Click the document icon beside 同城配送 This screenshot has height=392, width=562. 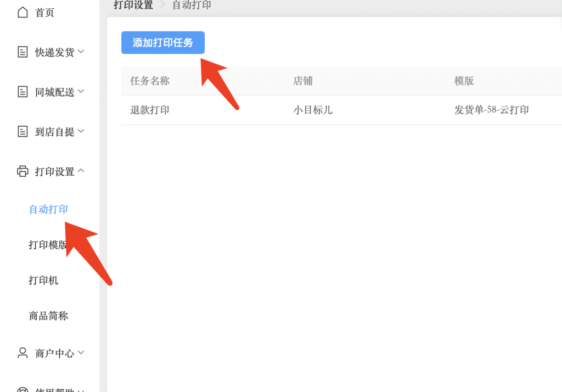[x=23, y=92]
